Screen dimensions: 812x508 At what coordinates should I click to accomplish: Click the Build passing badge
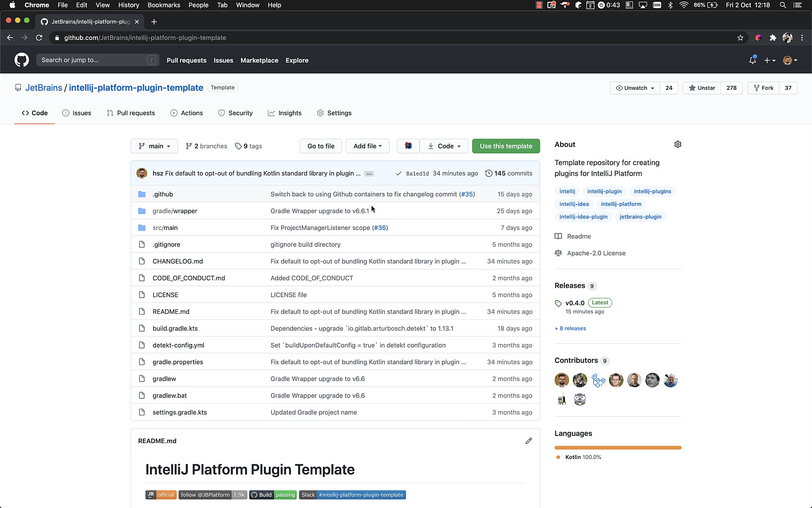(x=273, y=495)
